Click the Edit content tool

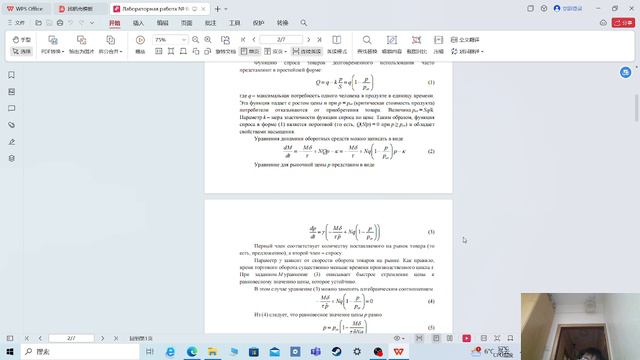point(391,45)
